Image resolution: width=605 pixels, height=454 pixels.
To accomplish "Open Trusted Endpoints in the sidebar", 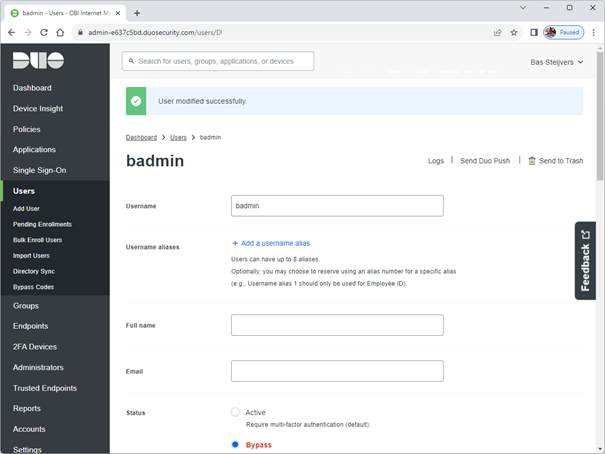I will click(45, 388).
